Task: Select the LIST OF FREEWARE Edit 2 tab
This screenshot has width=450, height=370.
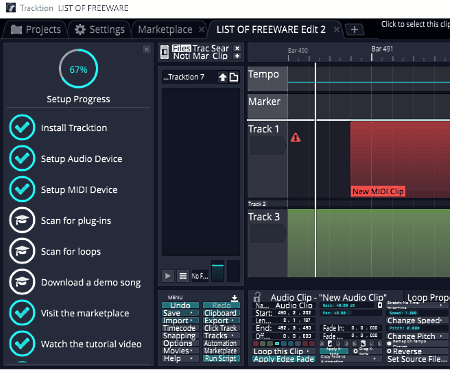Action: (x=271, y=30)
